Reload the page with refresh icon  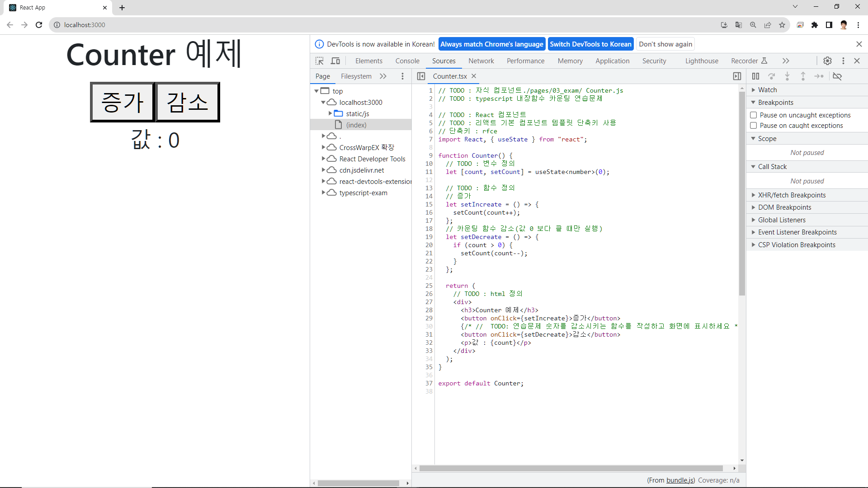tap(39, 25)
